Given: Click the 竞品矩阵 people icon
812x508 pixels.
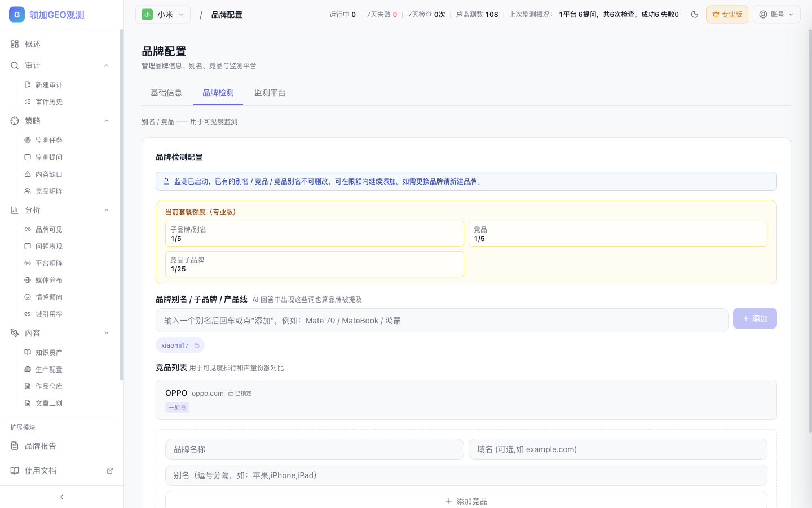Looking at the screenshot, I should coord(28,191).
